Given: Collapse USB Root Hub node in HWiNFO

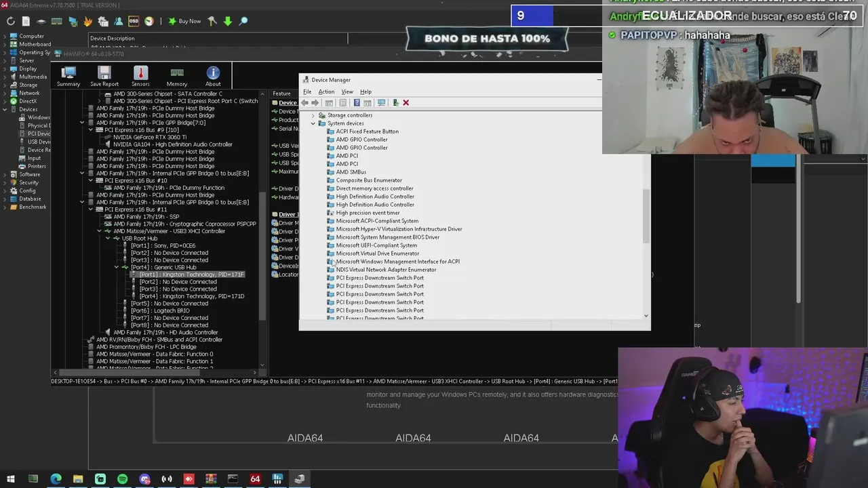Looking at the screenshot, I should click(x=107, y=239).
